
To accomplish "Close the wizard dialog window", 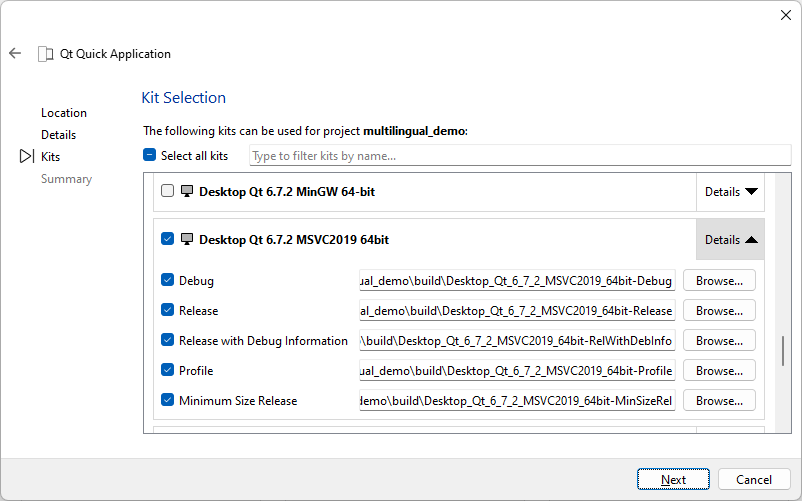I will pyautogui.click(x=785, y=15).
